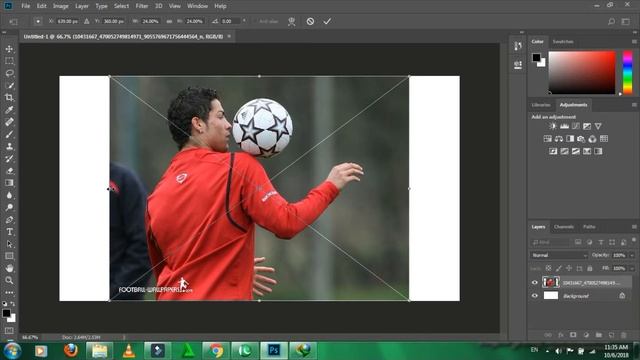This screenshot has width=640, height=360.
Task: Hide the placed image layer via eye icon
Action: pos(535,282)
